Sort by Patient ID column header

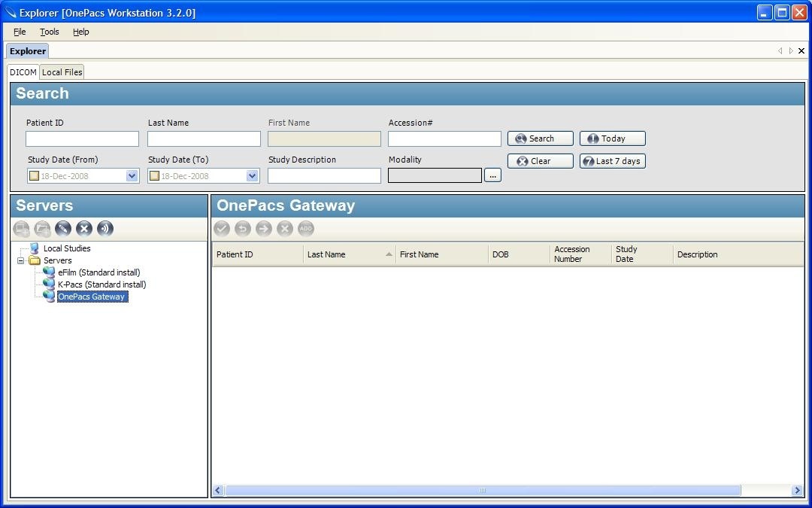pyautogui.click(x=258, y=254)
